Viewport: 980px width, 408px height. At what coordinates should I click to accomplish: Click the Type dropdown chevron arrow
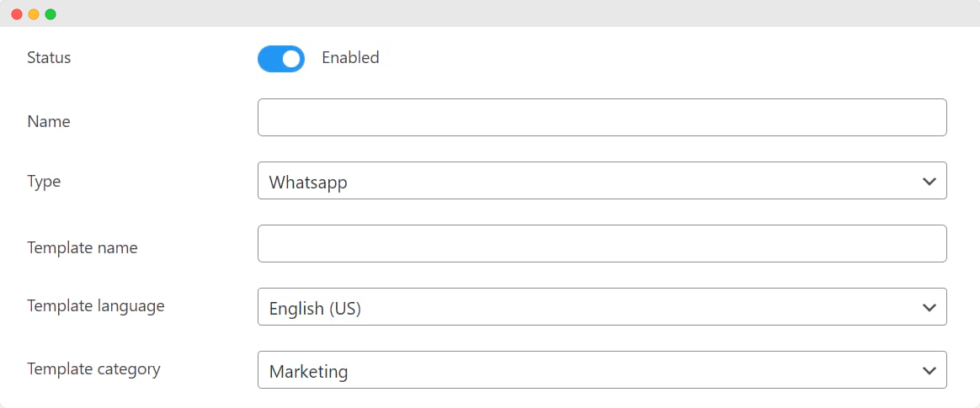pos(929,181)
